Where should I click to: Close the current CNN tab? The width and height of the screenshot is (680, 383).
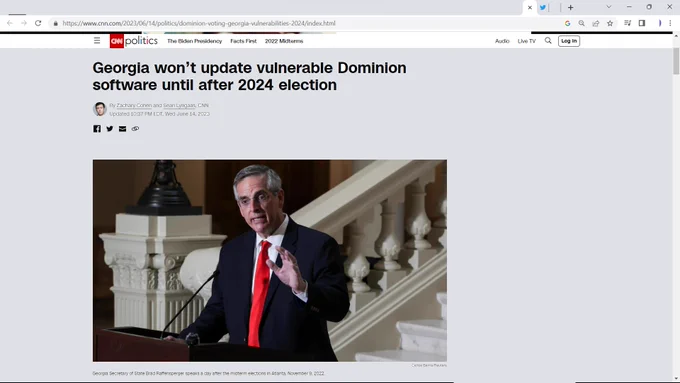(x=530, y=7)
